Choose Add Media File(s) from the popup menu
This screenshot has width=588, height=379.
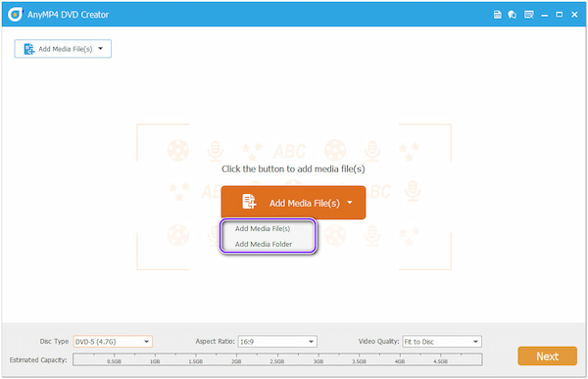[x=263, y=229]
